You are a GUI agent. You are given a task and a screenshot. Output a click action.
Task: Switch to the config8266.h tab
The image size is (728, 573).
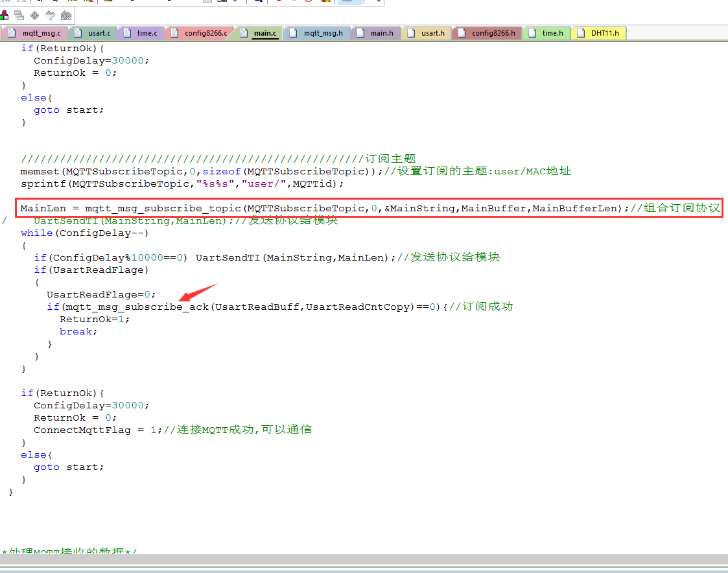(487, 33)
